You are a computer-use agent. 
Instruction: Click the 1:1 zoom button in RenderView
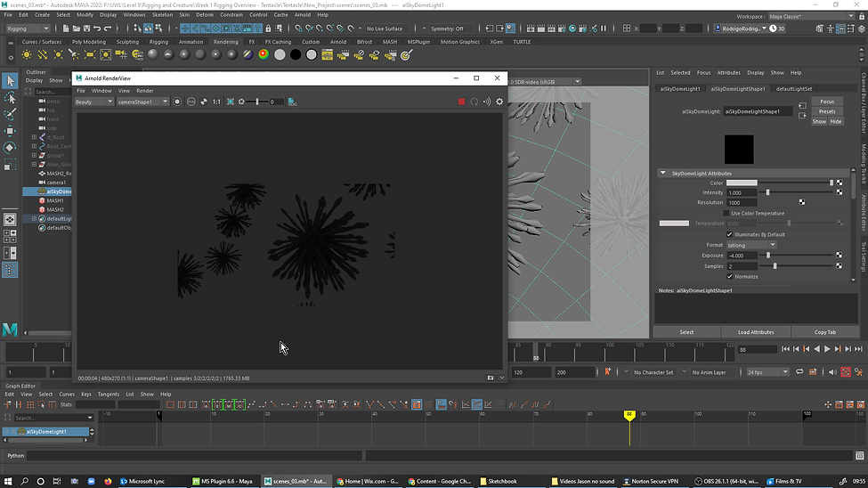(x=216, y=102)
